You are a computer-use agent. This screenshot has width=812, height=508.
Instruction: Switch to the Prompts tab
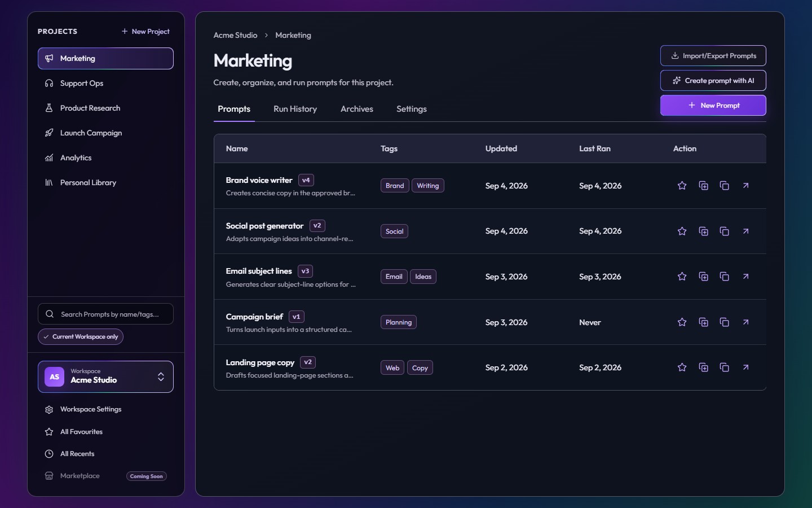[x=234, y=109]
